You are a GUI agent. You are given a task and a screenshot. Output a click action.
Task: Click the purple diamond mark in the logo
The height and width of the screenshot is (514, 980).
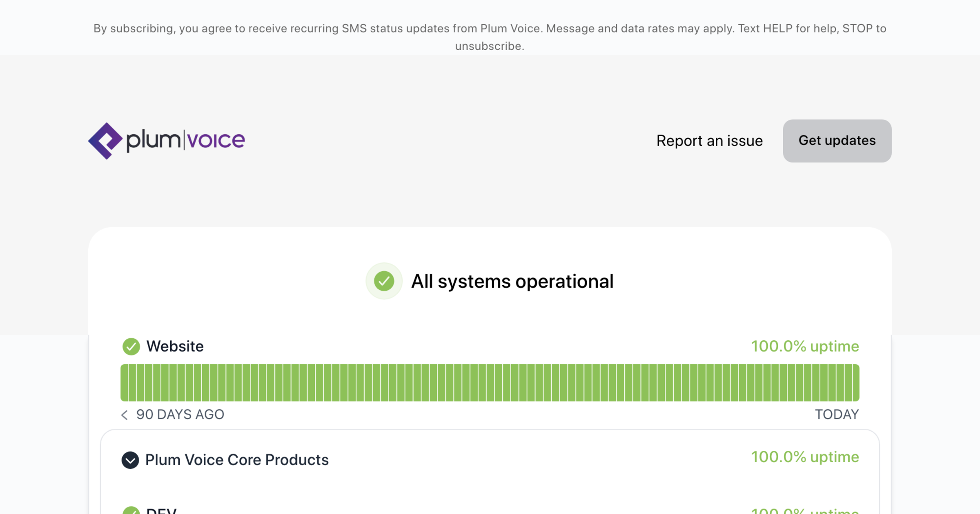click(105, 140)
